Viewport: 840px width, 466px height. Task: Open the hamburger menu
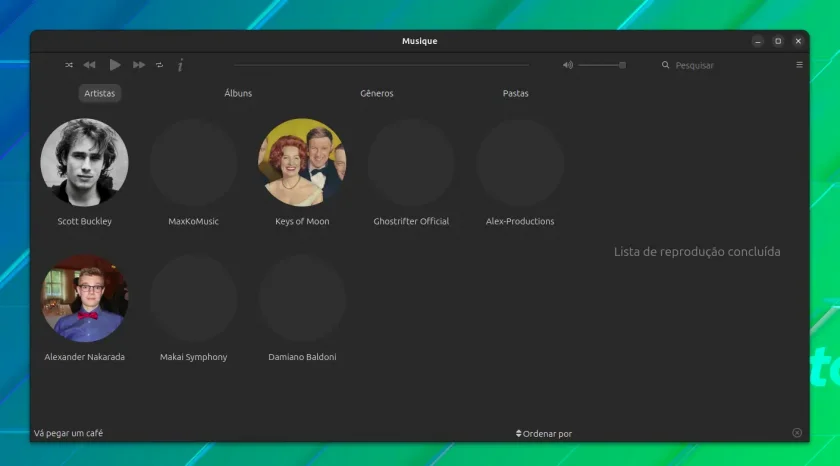click(x=799, y=65)
